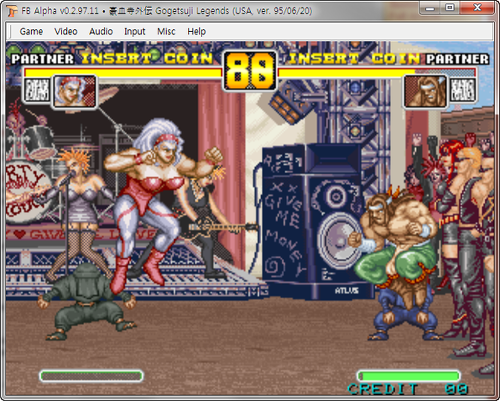Click the left player's character portrait
500x401 pixels.
[x=74, y=91]
